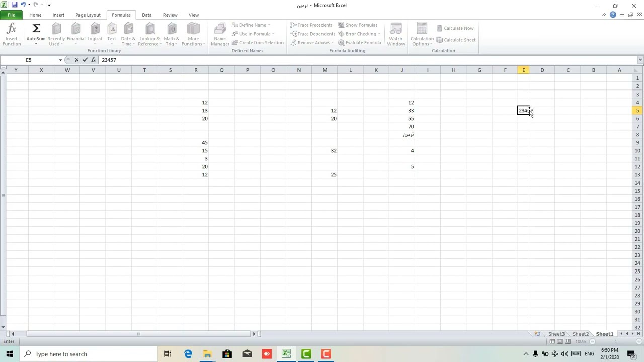Open the Calculation Options dropdown
The image size is (644, 362).
click(x=422, y=35)
